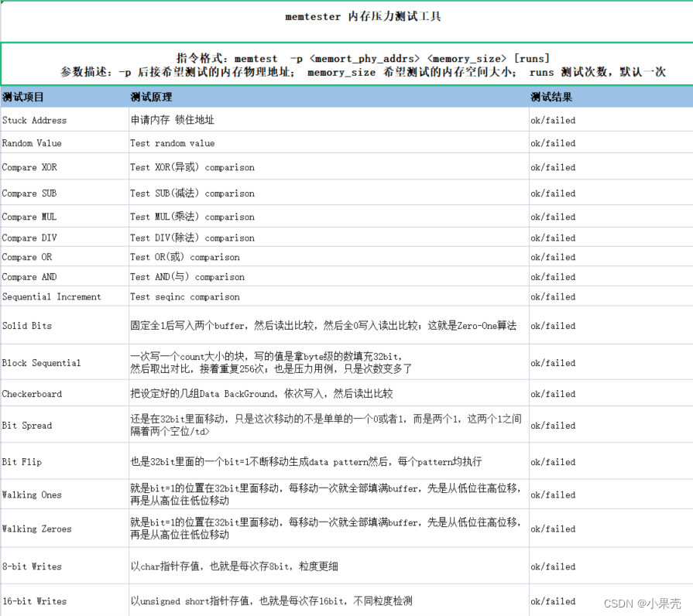
Task: Click 'ok/failed' in the Compare DIV row
Action: click(553, 238)
